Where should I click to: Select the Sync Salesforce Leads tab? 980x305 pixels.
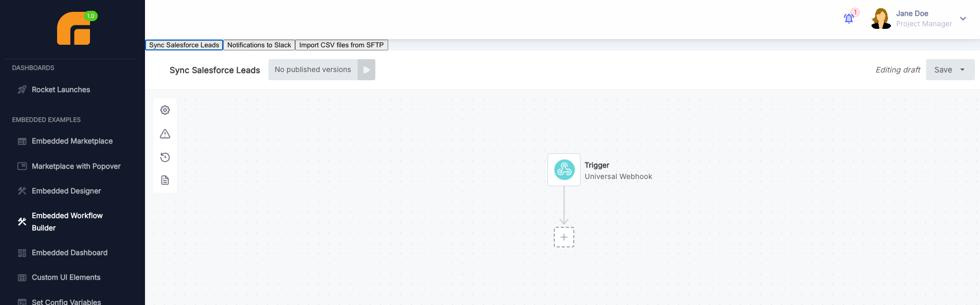coord(184,45)
